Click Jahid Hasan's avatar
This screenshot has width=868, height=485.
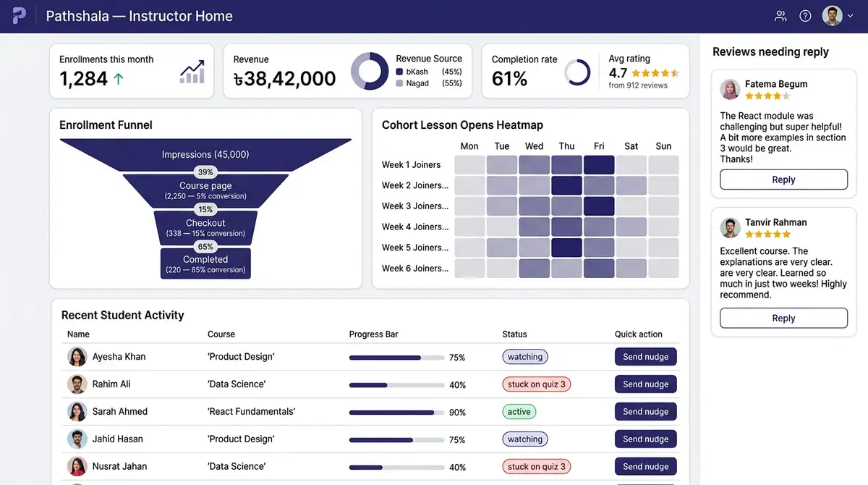point(77,439)
